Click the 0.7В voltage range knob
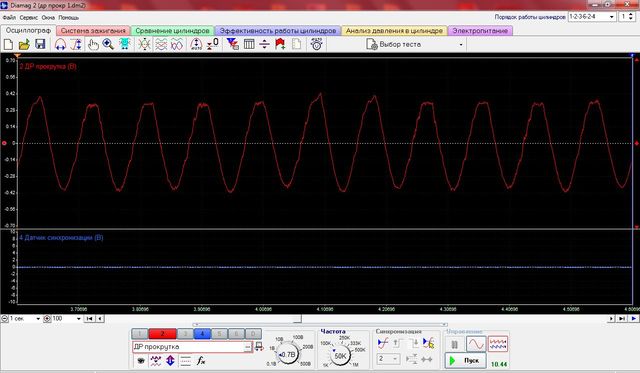The height and width of the screenshot is (373, 640). tap(288, 354)
